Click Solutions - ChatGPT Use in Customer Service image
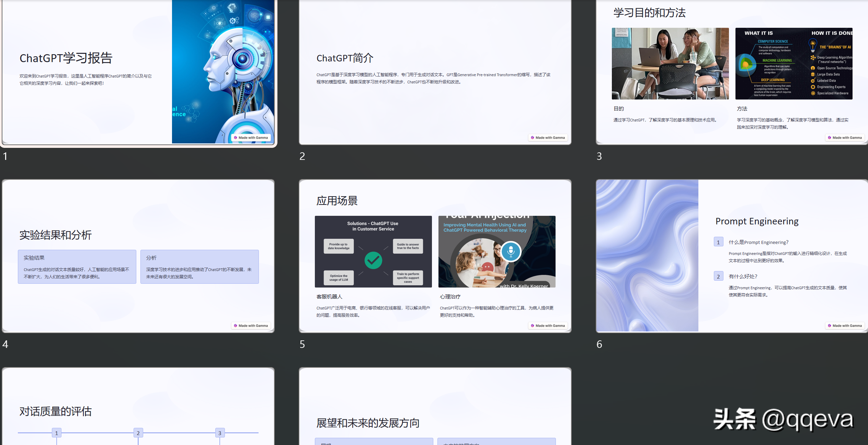 pos(373,251)
